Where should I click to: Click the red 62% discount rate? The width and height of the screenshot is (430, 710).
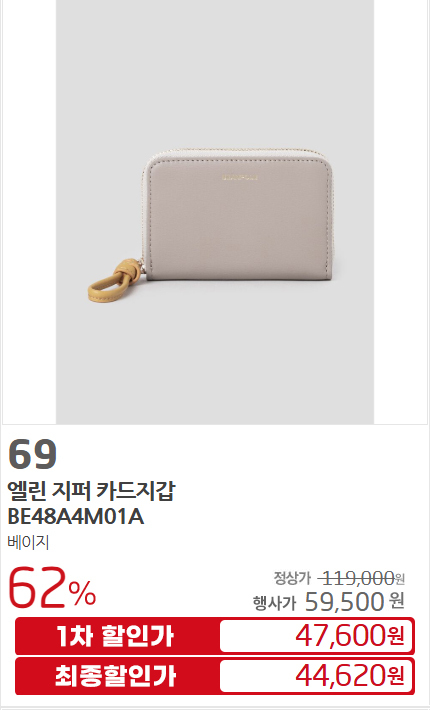(52, 588)
